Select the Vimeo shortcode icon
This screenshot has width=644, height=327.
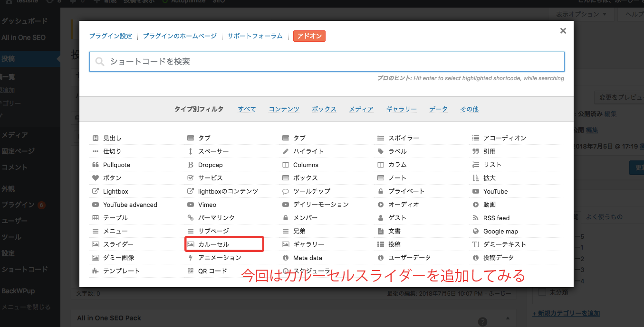click(191, 205)
